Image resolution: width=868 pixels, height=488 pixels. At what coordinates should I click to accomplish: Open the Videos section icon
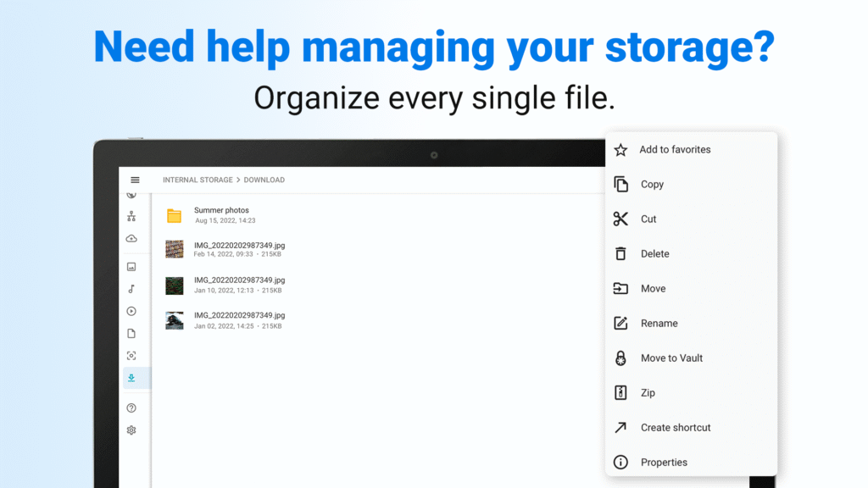point(132,311)
